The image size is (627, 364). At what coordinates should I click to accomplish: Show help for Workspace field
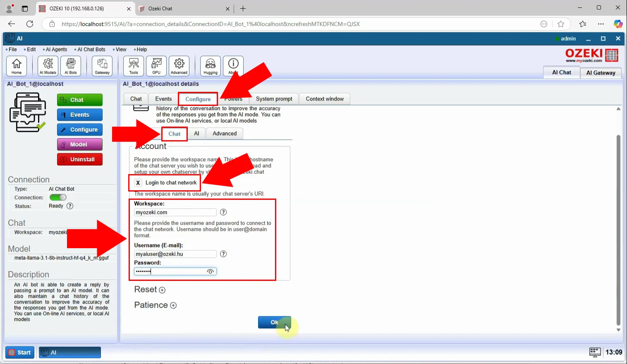pos(223,212)
